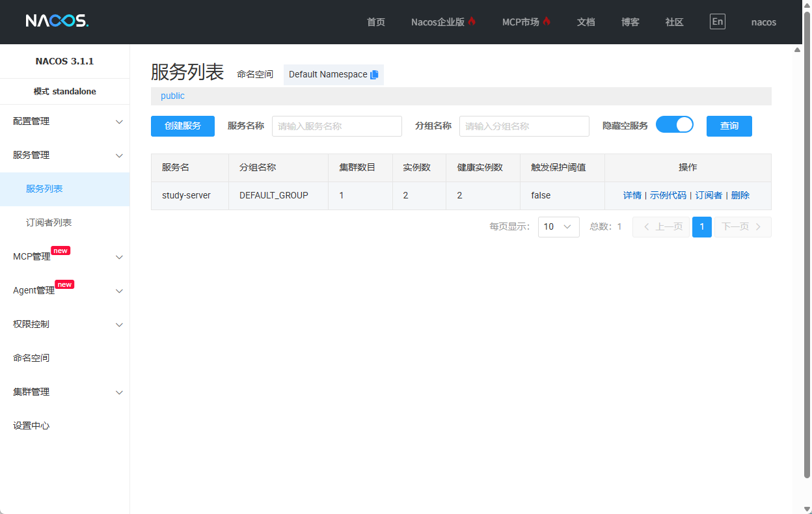
Task: Copy the Default Namespace ID icon
Action: pyautogui.click(x=374, y=75)
